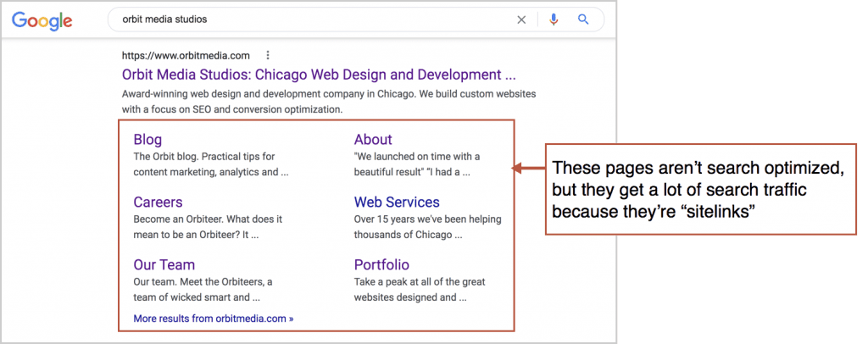Click the 'Become an Orbiteer' snippet text
Screen dimensions: 868x344
208,227
